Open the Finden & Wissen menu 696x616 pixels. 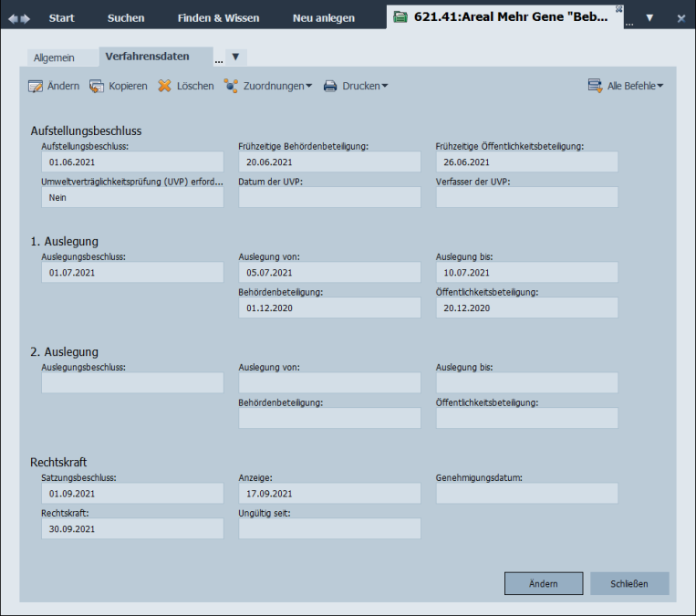(x=218, y=18)
